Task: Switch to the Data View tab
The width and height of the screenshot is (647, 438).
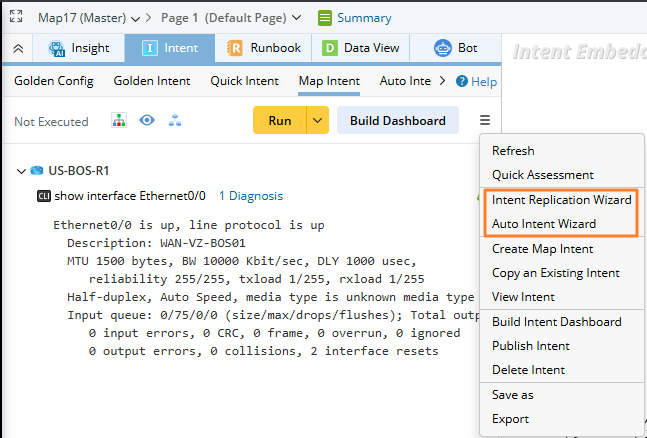Action: tap(361, 48)
